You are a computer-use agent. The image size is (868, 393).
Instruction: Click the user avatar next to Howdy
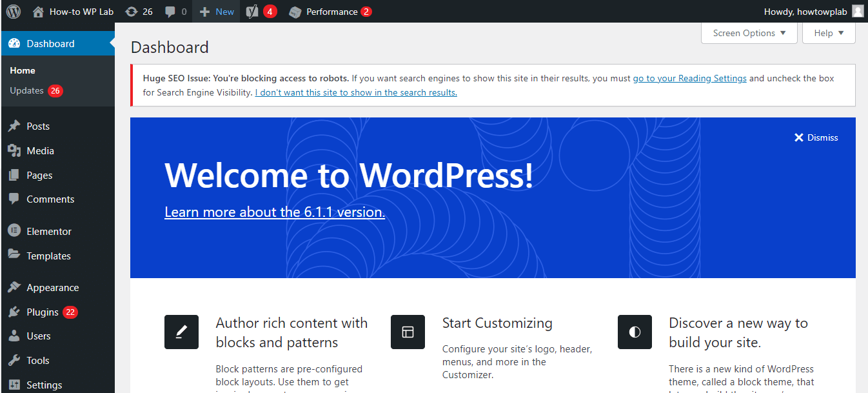click(x=857, y=12)
